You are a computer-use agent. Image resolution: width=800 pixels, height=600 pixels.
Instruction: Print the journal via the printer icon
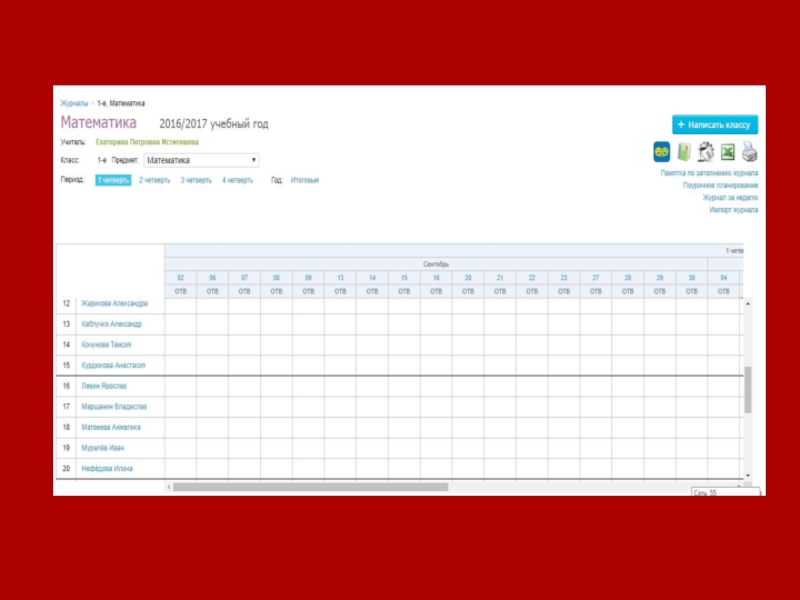click(x=749, y=152)
